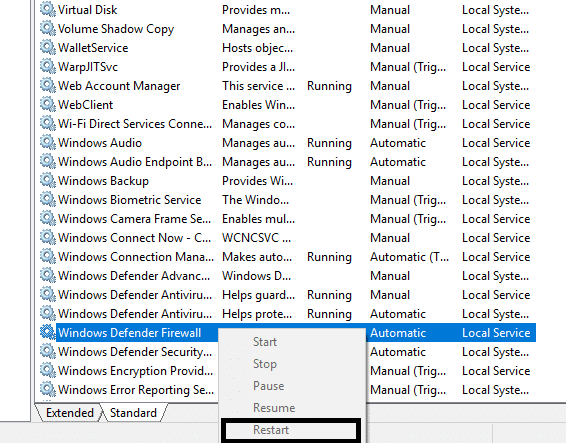The height and width of the screenshot is (443, 566).
Task: Click the gear icon beside Windows Connect Now
Action: tap(47, 238)
